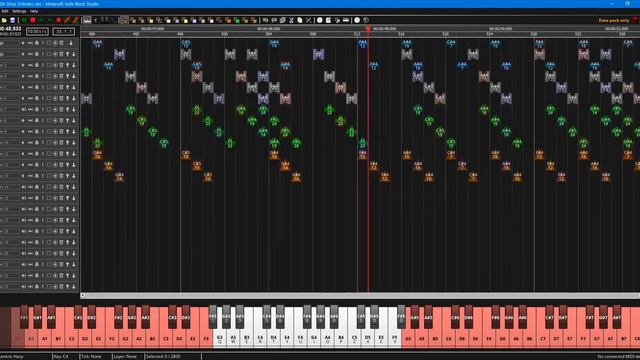The height and width of the screenshot is (360, 640).
Task: Click the red Record button in the toolbar
Action: tap(58, 20)
